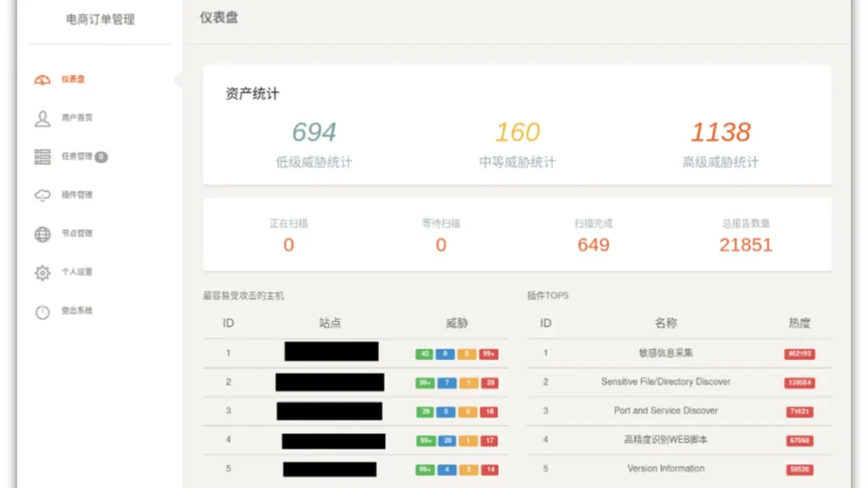This screenshot has height=488, width=868.
Task: Click the gear icon for 个人设置
Action: click(42, 273)
